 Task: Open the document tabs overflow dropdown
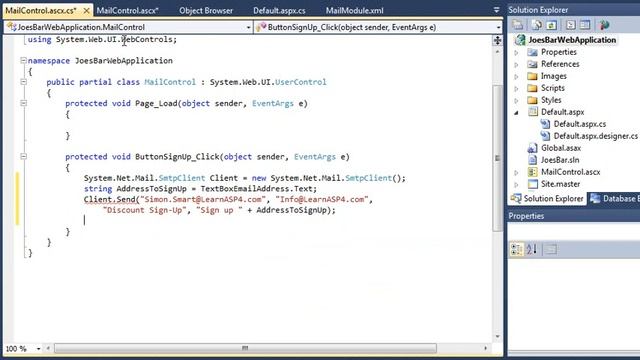[496, 10]
